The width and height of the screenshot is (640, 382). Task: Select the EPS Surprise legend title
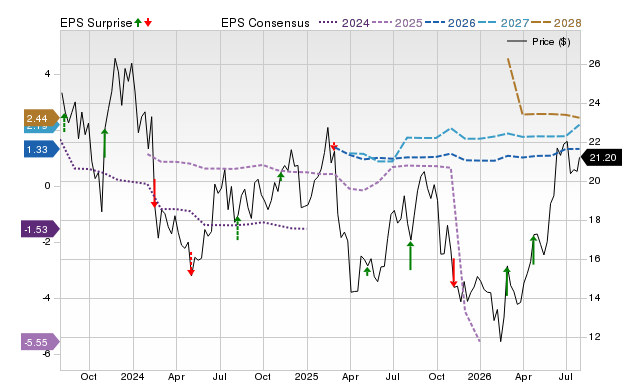96,23
